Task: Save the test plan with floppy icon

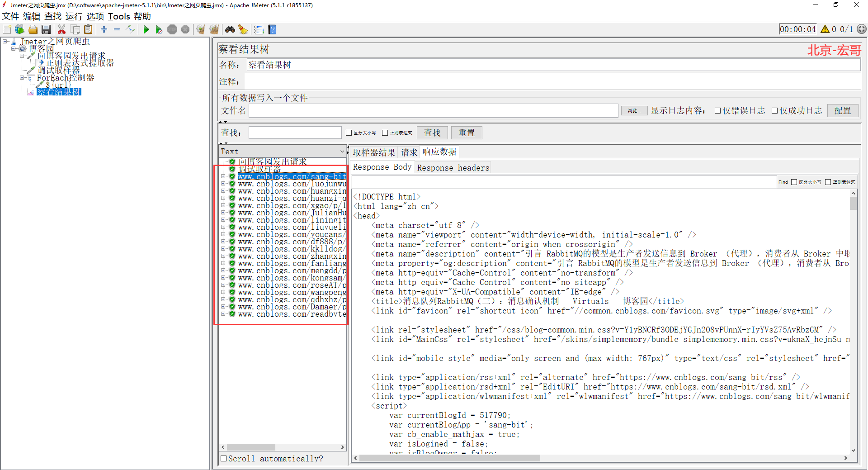Action: [46, 29]
